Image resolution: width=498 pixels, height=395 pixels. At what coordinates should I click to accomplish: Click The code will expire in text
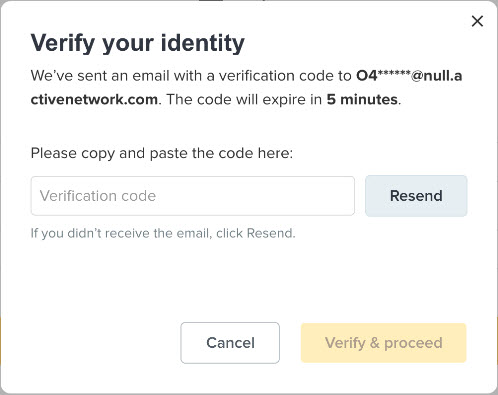coord(244,100)
